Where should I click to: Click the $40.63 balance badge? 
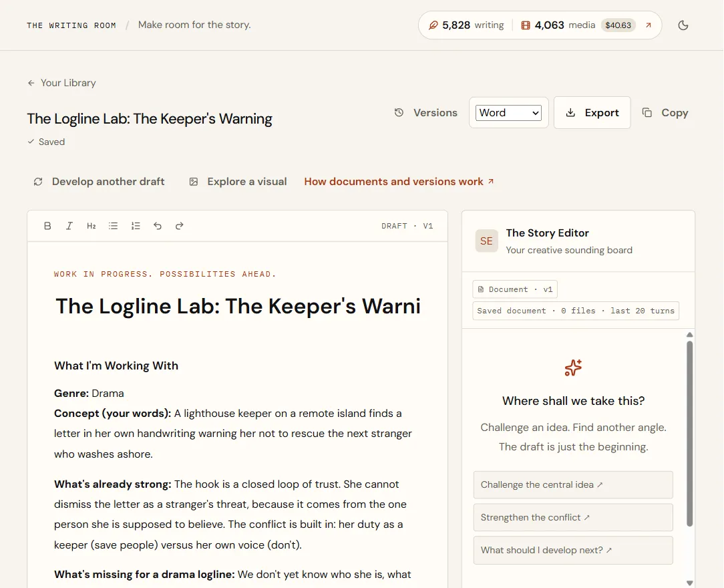coord(618,25)
